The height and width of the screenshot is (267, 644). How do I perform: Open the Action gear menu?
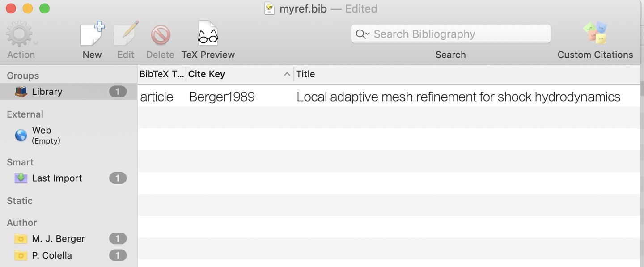coord(20,35)
